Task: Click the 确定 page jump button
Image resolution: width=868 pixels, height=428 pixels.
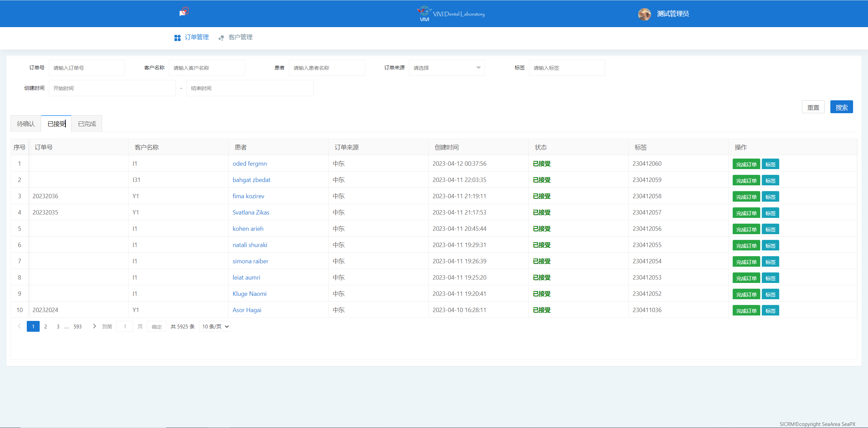Action: pyautogui.click(x=157, y=326)
